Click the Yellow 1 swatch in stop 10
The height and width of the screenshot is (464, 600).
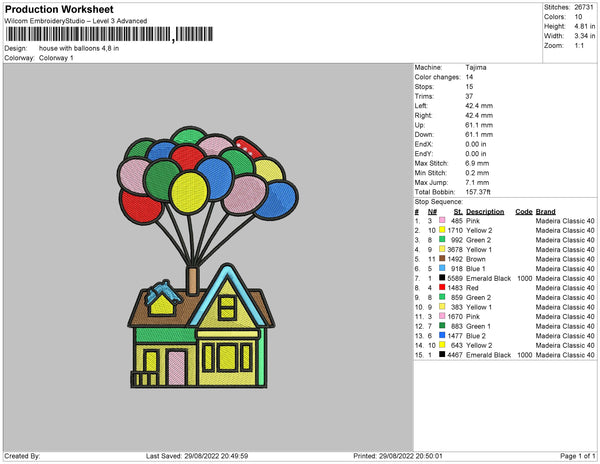pos(442,306)
